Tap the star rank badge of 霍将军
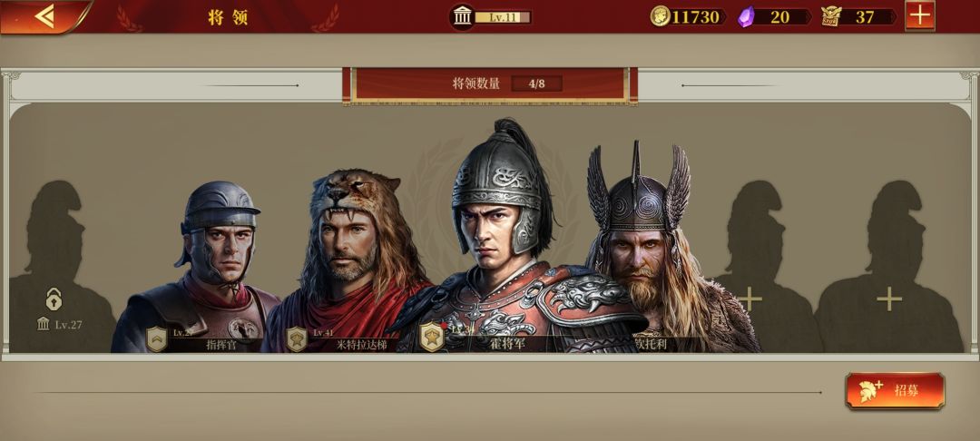Screen dimensions: 980x441 click(x=431, y=337)
